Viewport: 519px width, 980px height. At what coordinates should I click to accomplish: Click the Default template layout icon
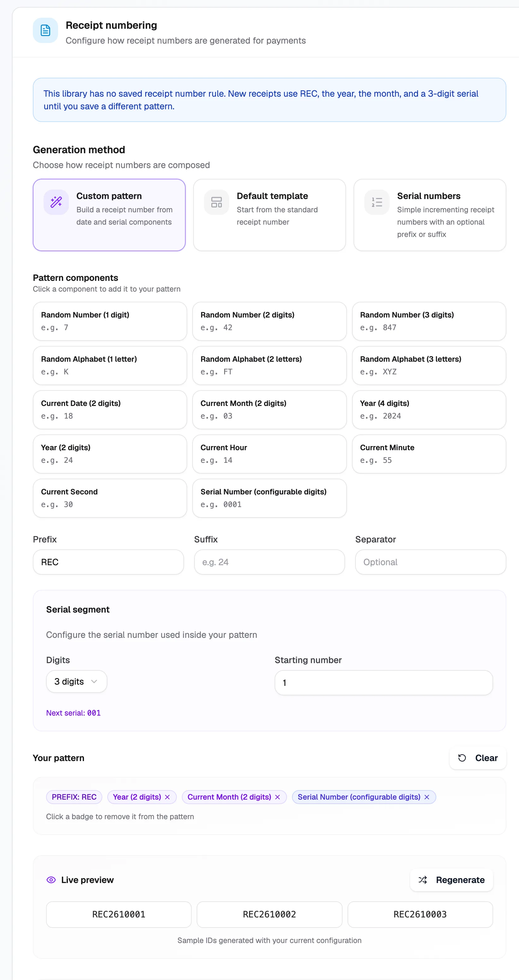(x=216, y=202)
